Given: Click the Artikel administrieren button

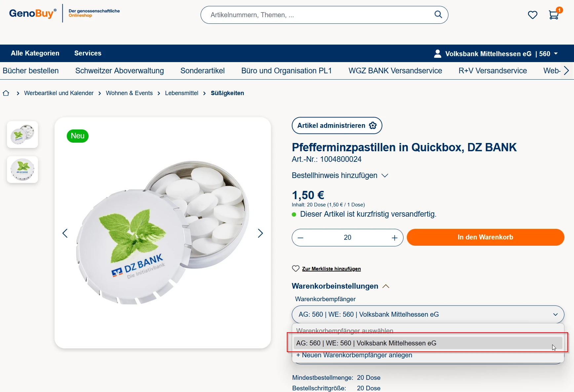Looking at the screenshot, I should click(x=337, y=125).
